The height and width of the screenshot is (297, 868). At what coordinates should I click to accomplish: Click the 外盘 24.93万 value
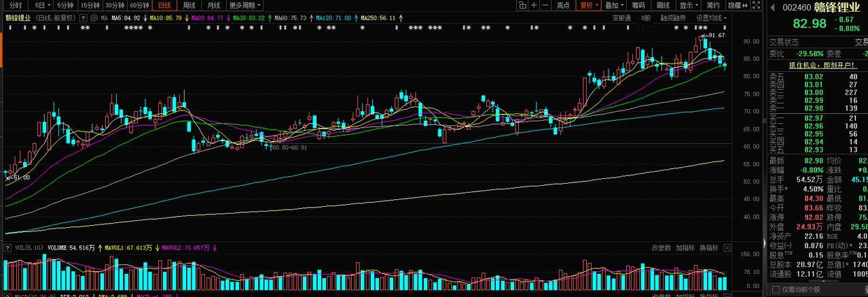click(810, 226)
